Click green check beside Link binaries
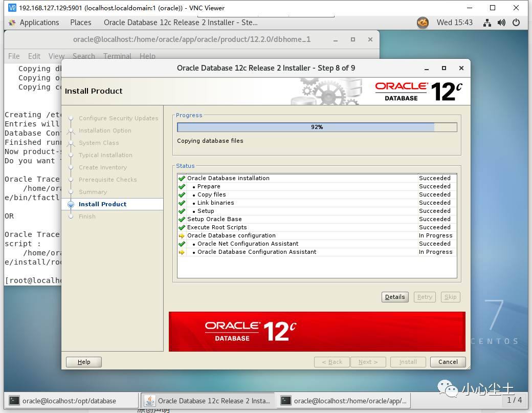The height and width of the screenshot is (413, 532). tap(182, 203)
